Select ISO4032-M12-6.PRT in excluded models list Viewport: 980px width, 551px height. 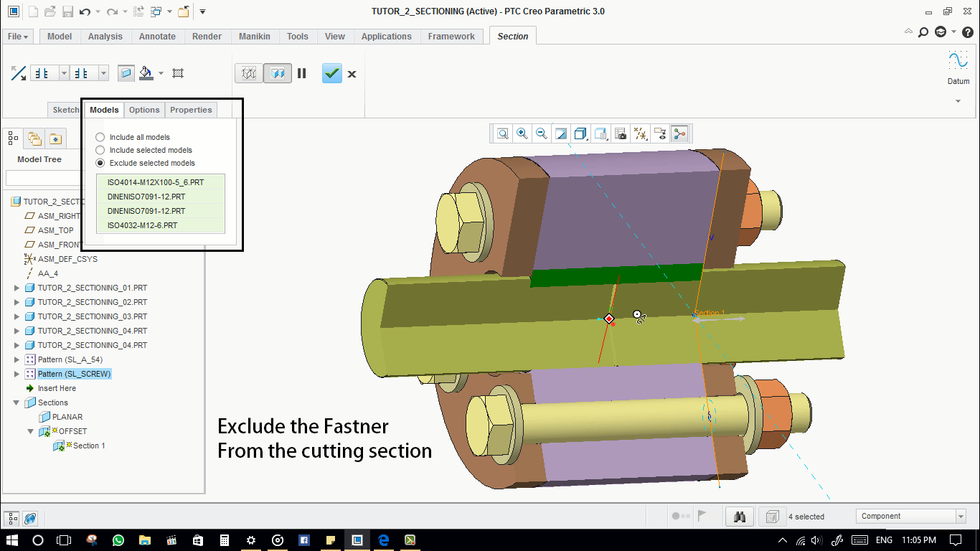pos(142,225)
